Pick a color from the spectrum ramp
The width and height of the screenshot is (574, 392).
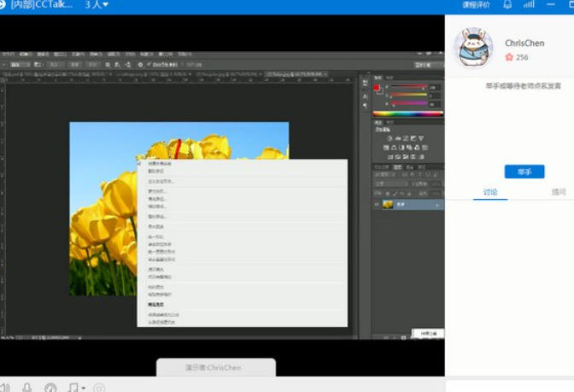(407, 114)
